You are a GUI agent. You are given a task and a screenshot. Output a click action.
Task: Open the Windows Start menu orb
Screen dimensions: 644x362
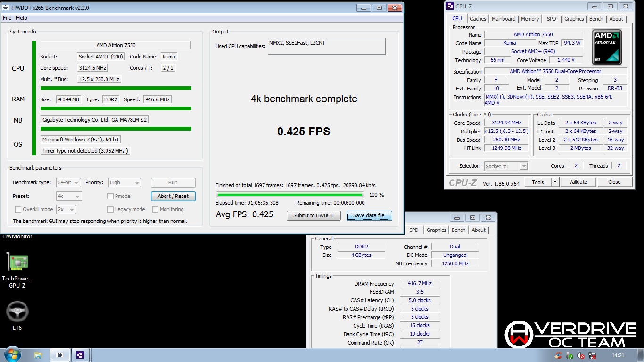(x=12, y=354)
